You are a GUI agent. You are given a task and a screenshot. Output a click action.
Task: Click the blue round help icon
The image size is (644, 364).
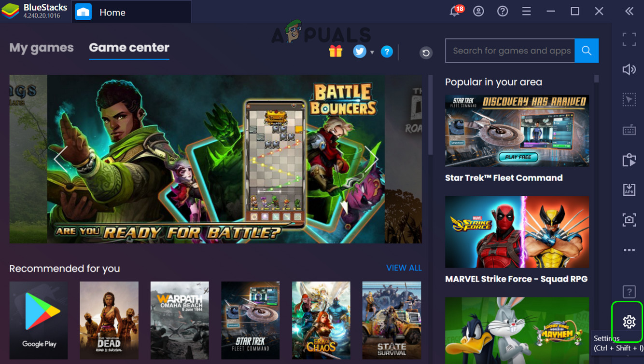coord(387,52)
